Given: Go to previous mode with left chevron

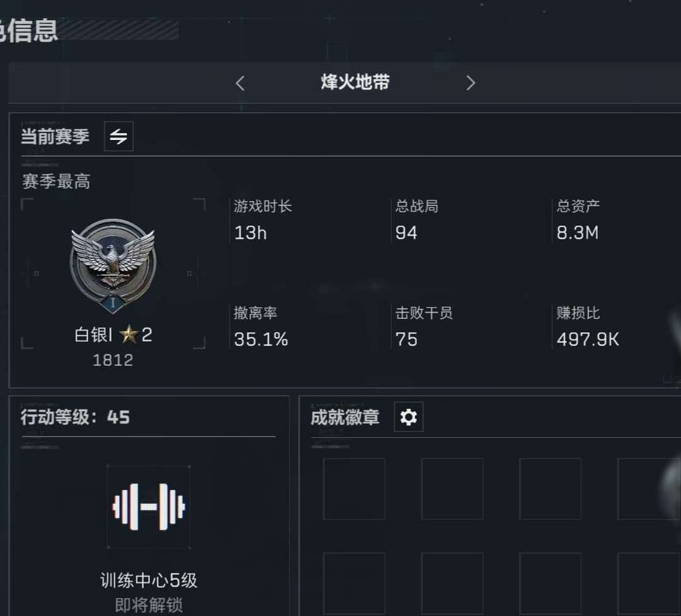Looking at the screenshot, I should (240, 83).
